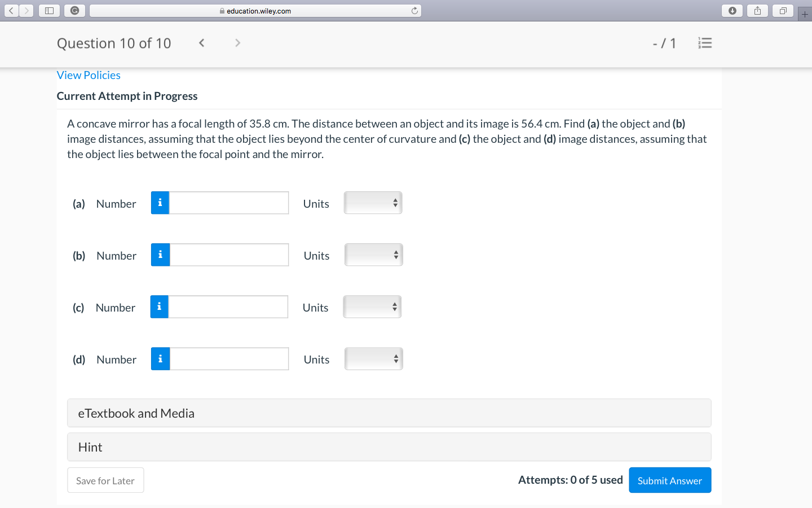Open the Safari share button
Image resolution: width=812 pixels, height=508 pixels.
pos(757,11)
